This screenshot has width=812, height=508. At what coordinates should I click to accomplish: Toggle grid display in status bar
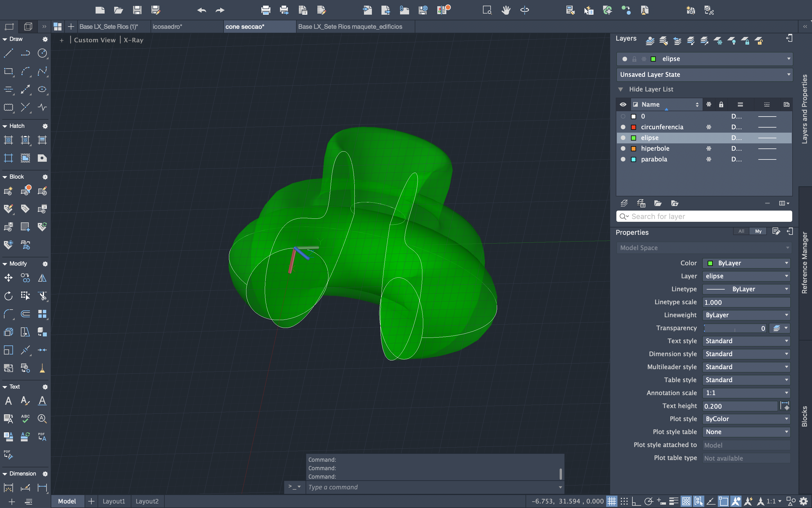click(x=612, y=501)
